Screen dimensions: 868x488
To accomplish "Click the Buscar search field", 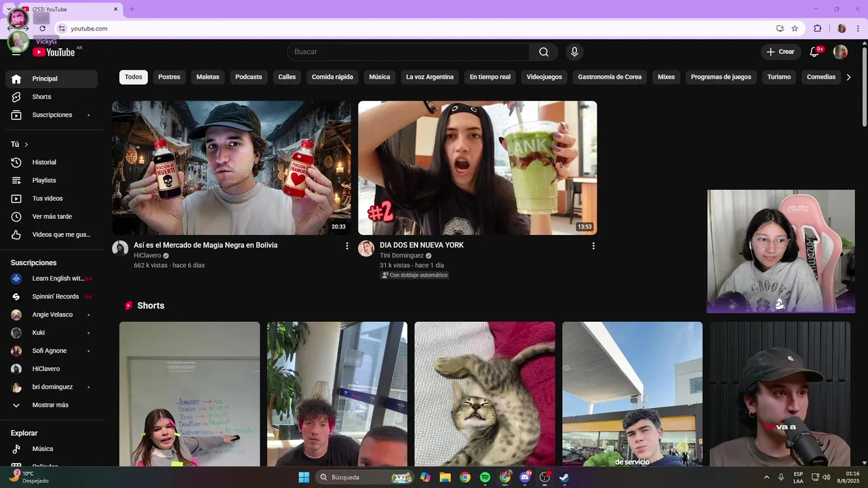I will [x=409, y=52].
